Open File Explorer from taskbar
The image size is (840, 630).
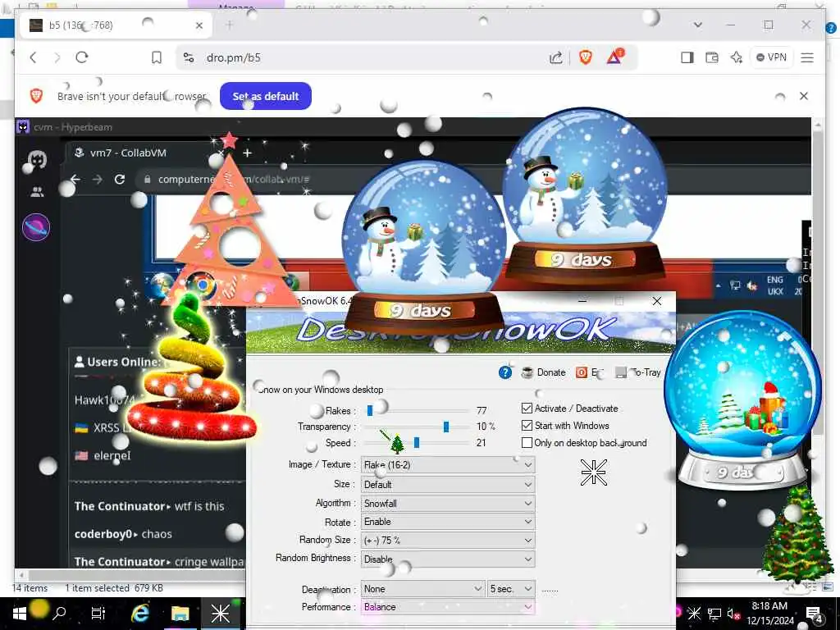[x=180, y=614]
